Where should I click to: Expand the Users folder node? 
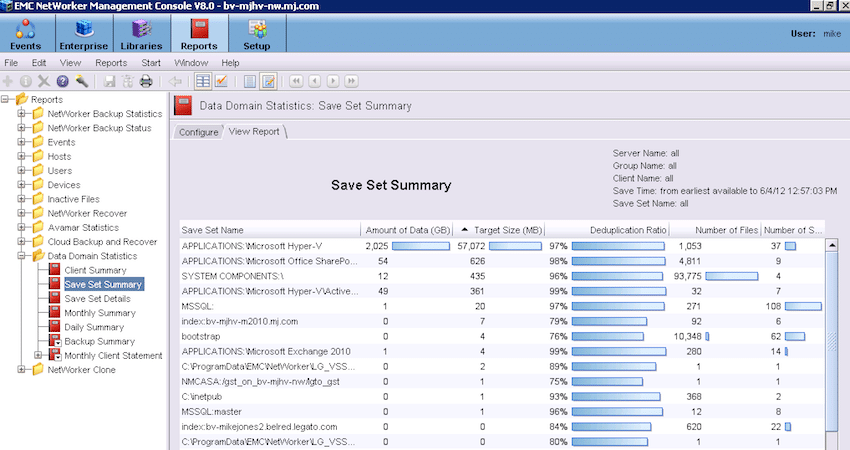pos(21,170)
